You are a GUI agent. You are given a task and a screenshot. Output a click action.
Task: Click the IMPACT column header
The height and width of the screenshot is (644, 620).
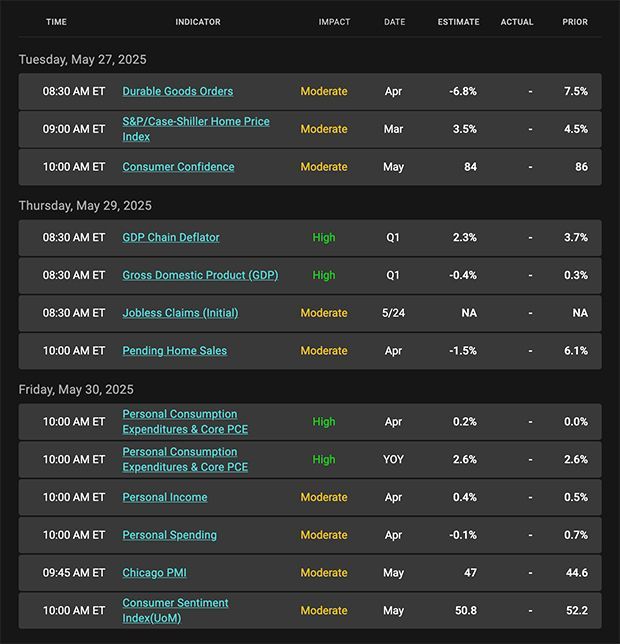point(334,22)
